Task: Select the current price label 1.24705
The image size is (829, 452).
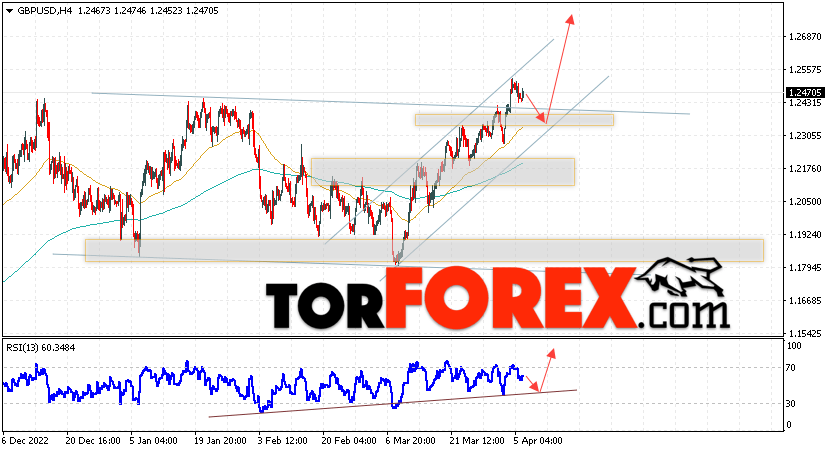Action: (x=806, y=93)
